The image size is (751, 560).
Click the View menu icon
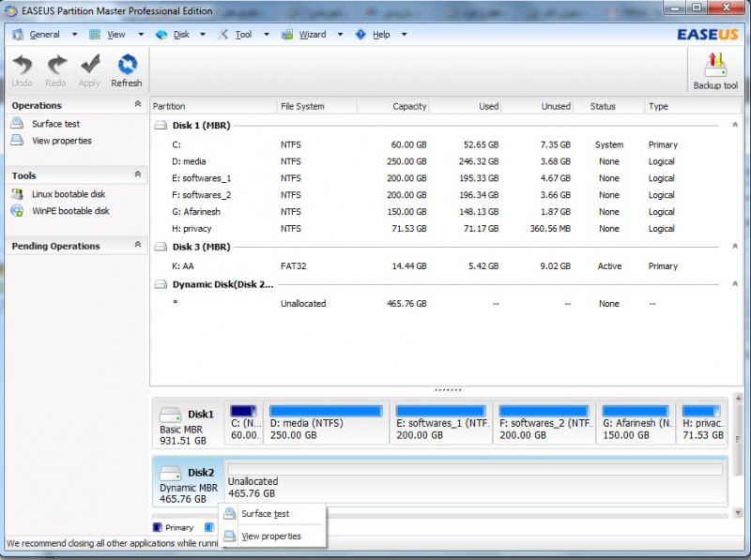tap(95, 35)
